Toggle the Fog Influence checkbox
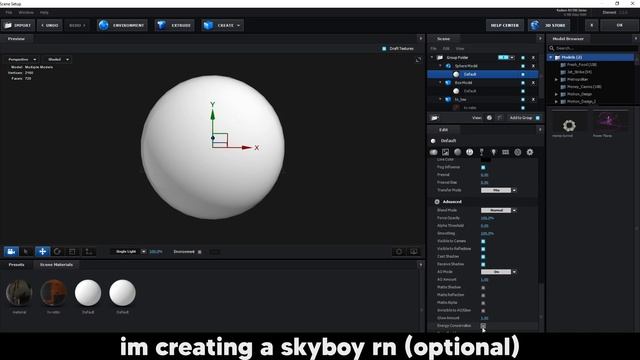Viewport: 640px width, 360px height. pos(483,167)
